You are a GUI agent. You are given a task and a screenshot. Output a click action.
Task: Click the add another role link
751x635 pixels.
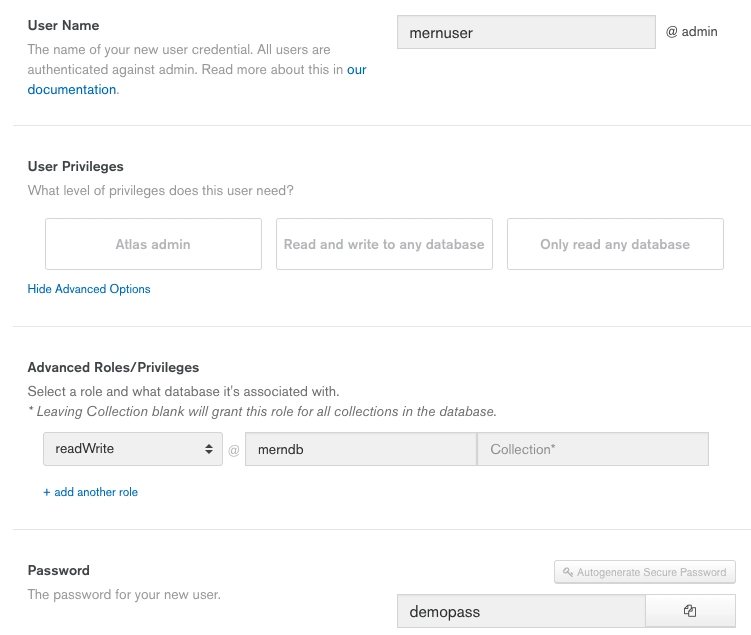click(x=91, y=492)
